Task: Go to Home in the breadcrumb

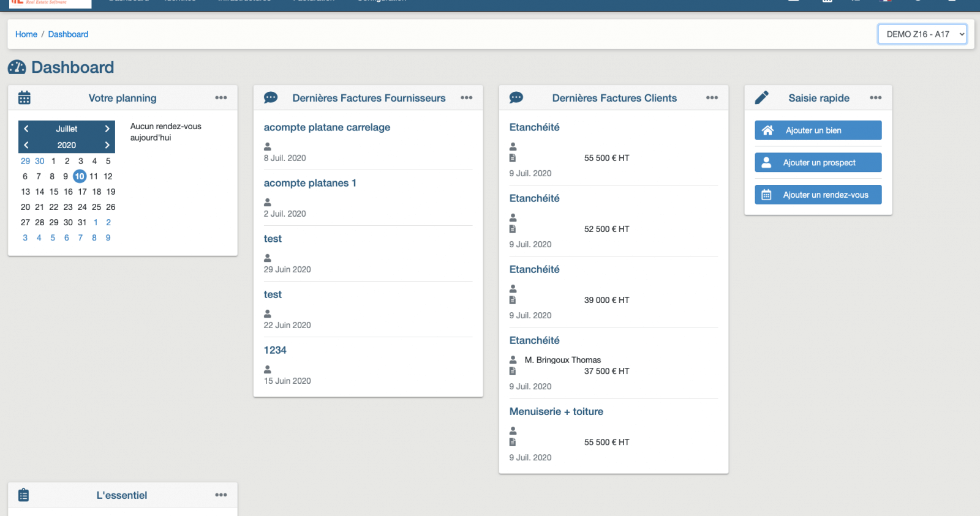Action: tap(26, 34)
